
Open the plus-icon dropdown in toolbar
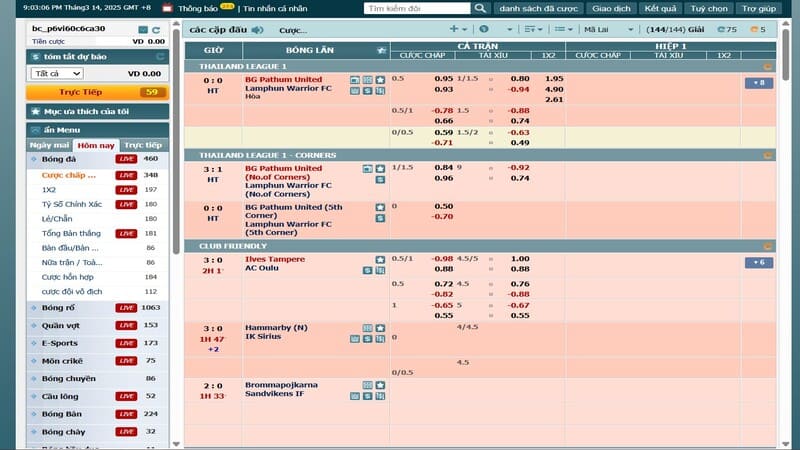tap(458, 30)
